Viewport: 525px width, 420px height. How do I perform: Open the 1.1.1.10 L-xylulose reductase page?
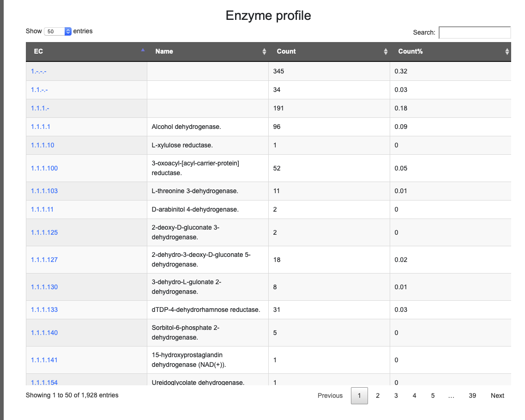pos(42,145)
